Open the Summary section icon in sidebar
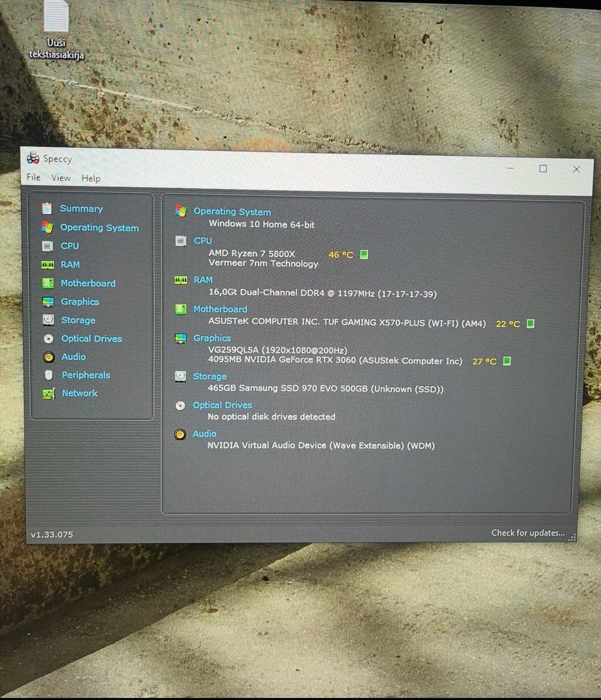 [47, 208]
